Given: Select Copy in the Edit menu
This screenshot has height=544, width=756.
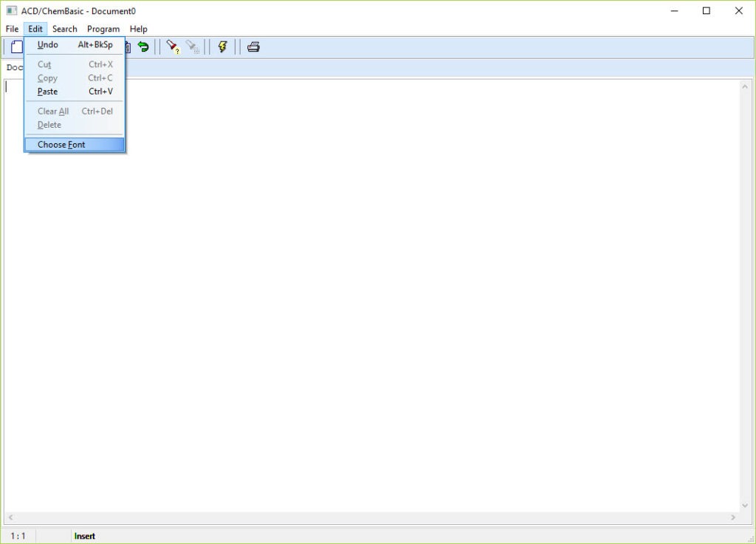Looking at the screenshot, I should point(75,78).
